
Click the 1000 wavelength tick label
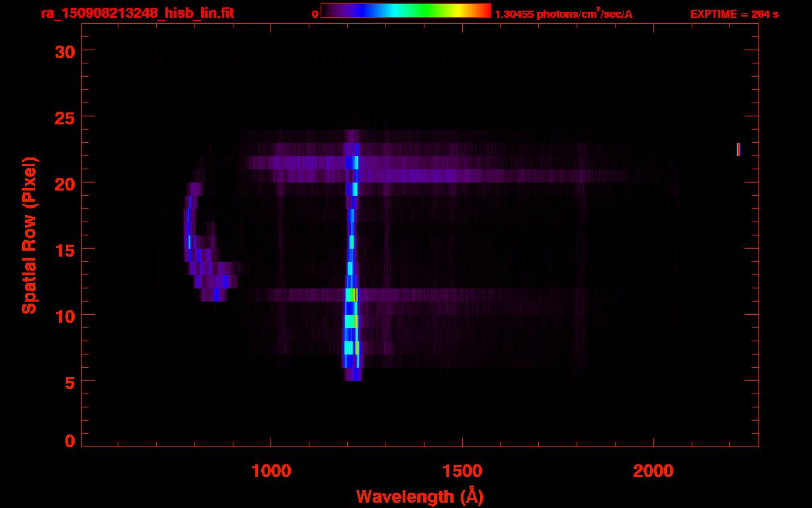click(x=271, y=471)
